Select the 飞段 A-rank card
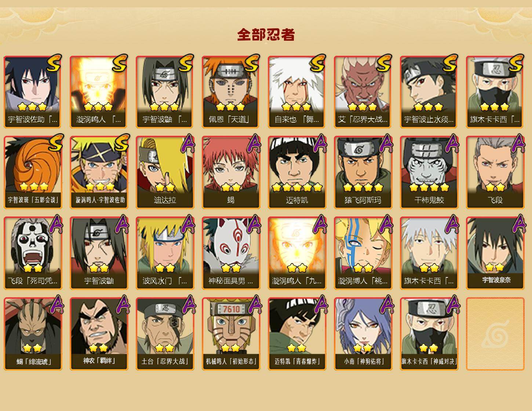Image resolution: width=532 pixels, height=411 pixels. (x=495, y=172)
